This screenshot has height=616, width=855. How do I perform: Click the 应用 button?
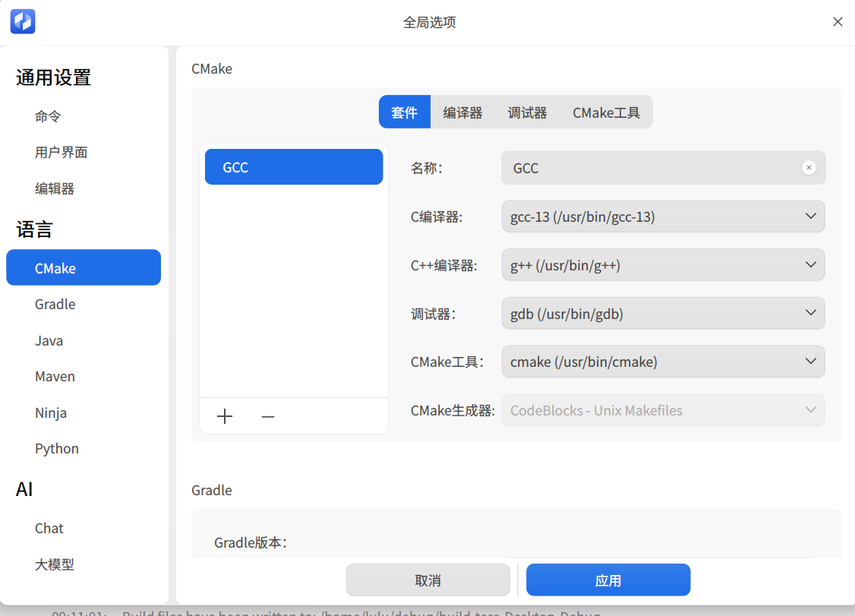pyautogui.click(x=608, y=580)
